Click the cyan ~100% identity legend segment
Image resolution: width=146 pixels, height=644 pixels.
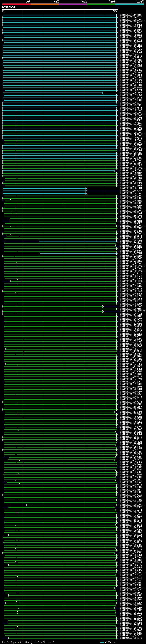[130, 4]
